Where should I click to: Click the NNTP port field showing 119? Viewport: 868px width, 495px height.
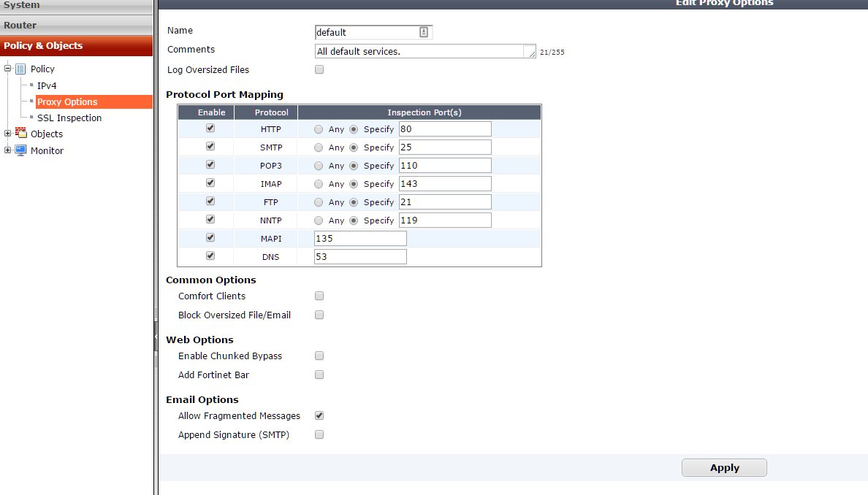coord(445,220)
